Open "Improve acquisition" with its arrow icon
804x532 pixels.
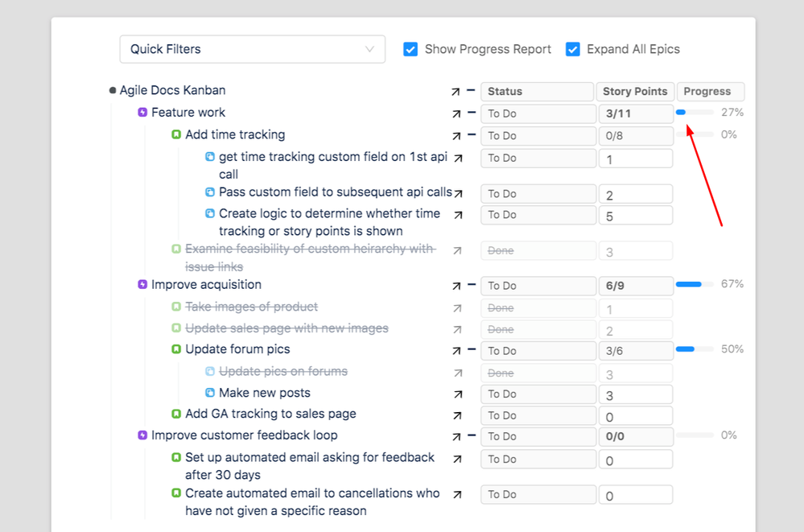click(x=458, y=285)
